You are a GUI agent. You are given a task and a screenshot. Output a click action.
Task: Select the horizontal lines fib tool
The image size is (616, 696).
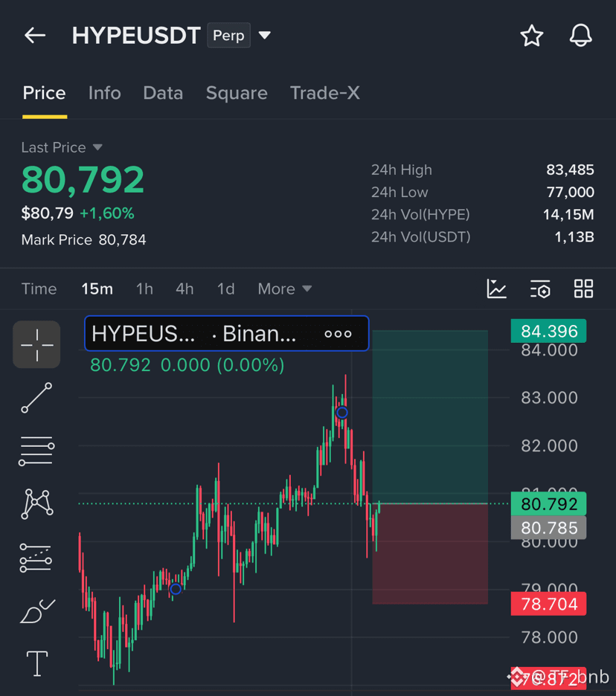pos(36,451)
